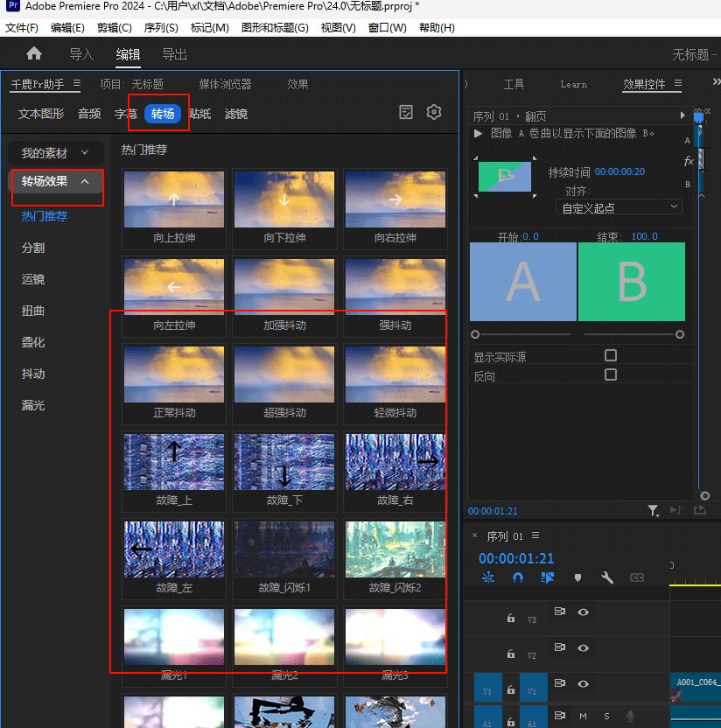The height and width of the screenshot is (728, 721).
Task: Go to the 导出 workspace
Action: 175,54
